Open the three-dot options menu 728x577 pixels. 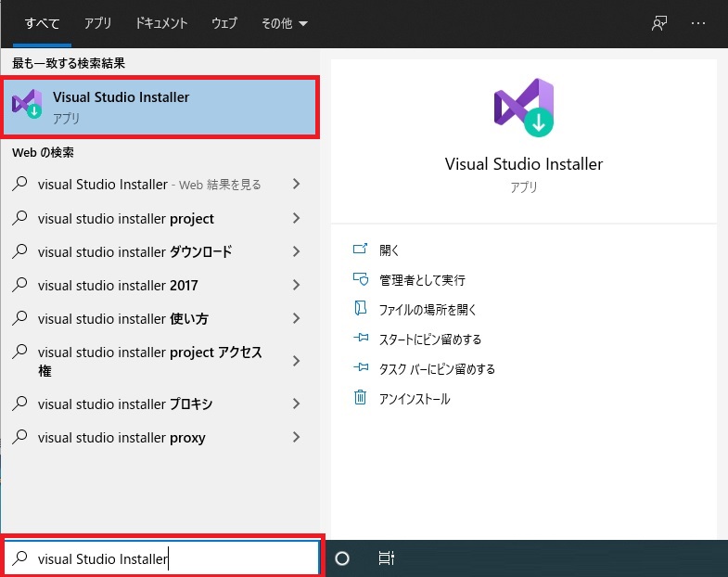point(697,23)
